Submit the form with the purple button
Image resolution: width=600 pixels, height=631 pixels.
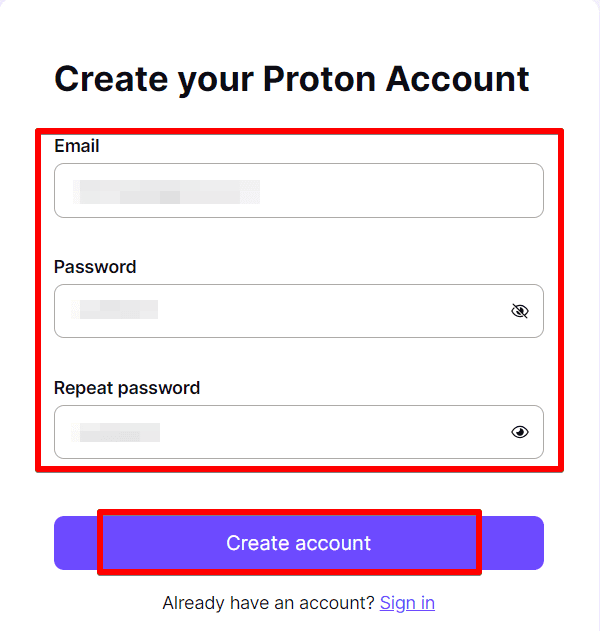pos(298,543)
